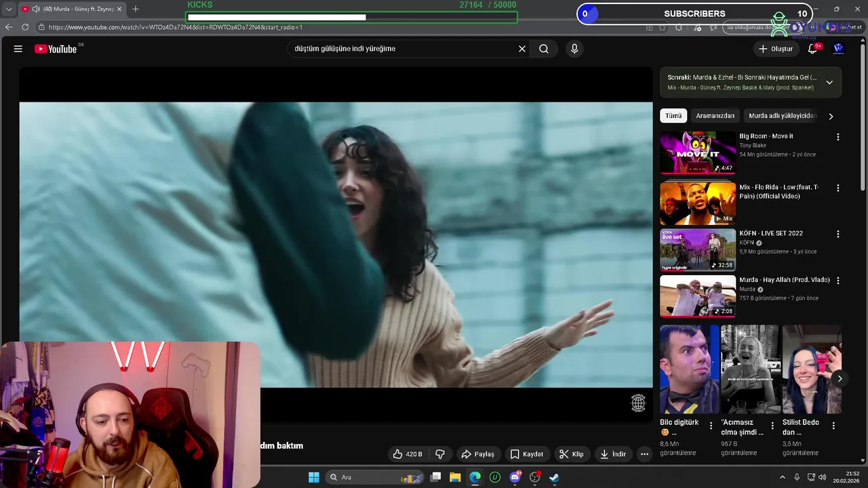Click the taskbar Ara search box
Screen dimensions: 868x488
tap(375, 477)
